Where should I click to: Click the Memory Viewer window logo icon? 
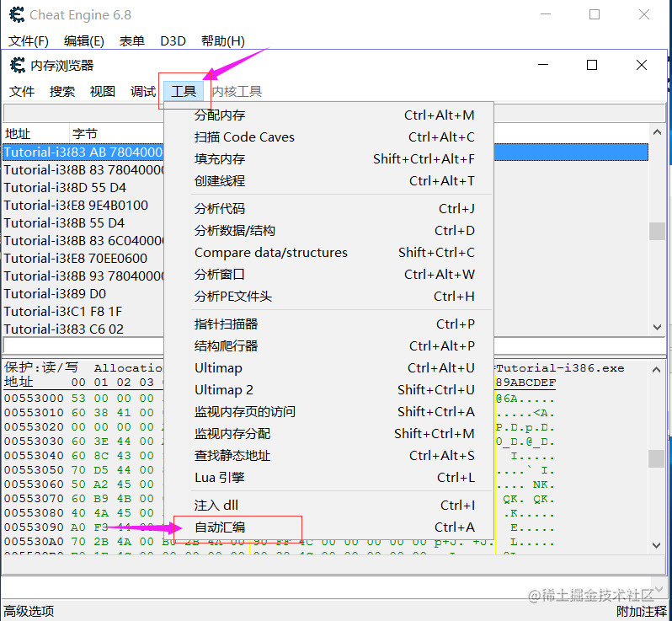[18, 65]
